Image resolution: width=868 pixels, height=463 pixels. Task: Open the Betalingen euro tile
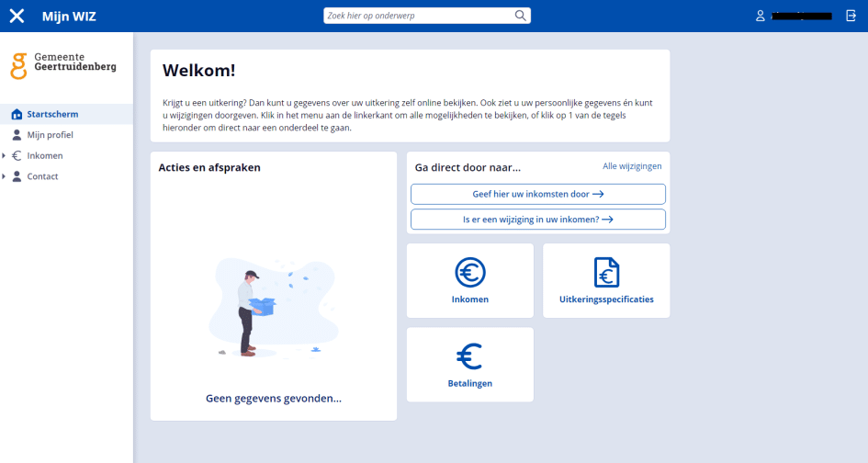(x=470, y=365)
